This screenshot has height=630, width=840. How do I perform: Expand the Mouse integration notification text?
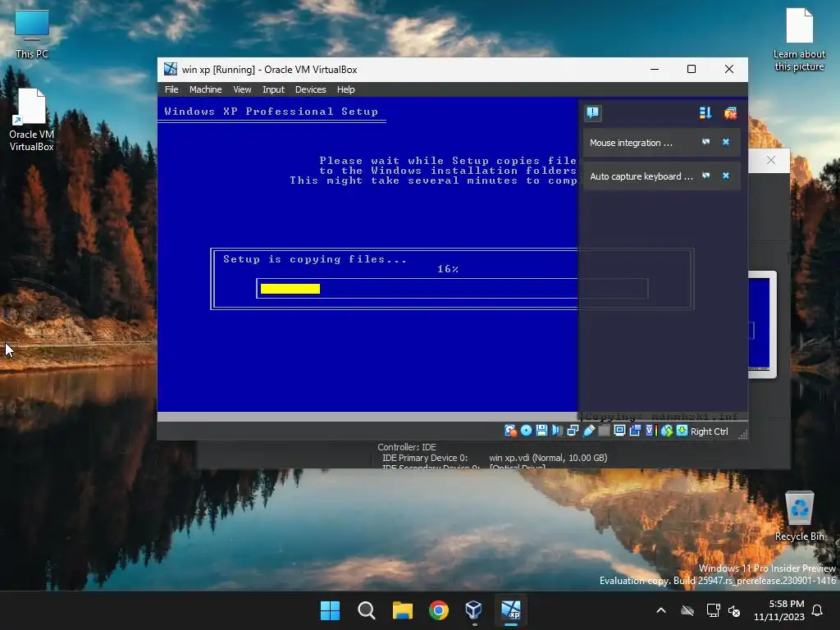631,143
